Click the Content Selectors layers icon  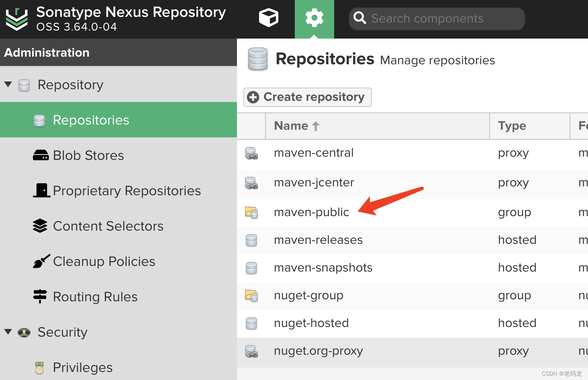(x=40, y=226)
